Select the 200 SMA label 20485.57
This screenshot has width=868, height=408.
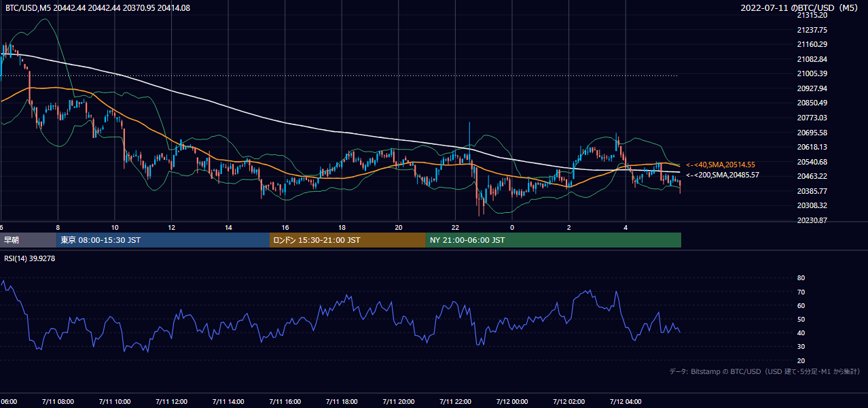(723, 175)
